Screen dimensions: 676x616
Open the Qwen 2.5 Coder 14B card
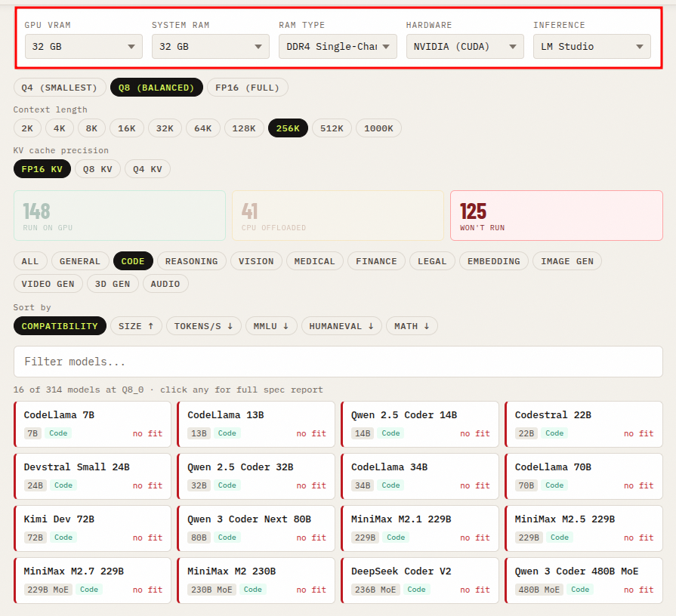420,424
